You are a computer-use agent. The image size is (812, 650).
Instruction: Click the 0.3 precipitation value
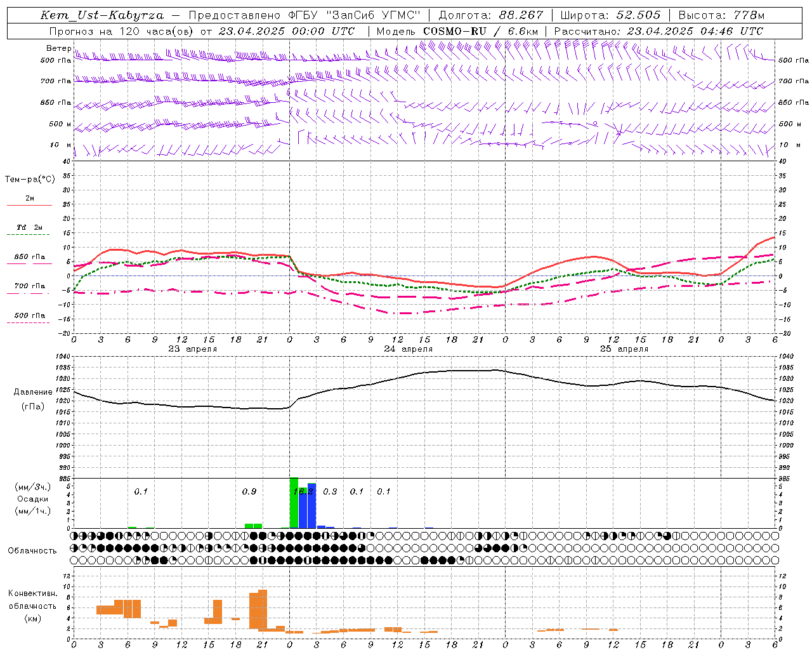coord(330,492)
